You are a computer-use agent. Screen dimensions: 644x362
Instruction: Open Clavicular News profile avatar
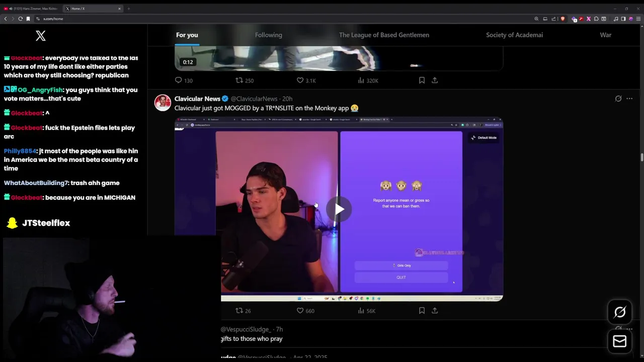163,103
